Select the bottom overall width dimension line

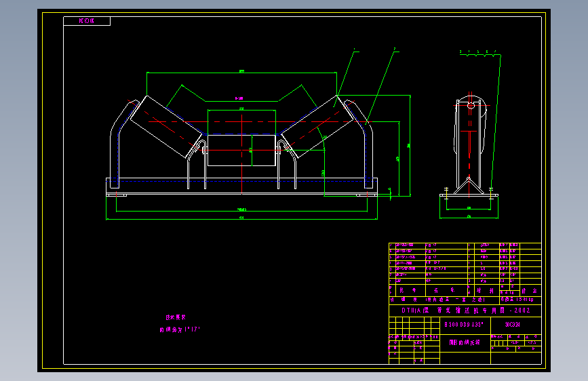241,218
